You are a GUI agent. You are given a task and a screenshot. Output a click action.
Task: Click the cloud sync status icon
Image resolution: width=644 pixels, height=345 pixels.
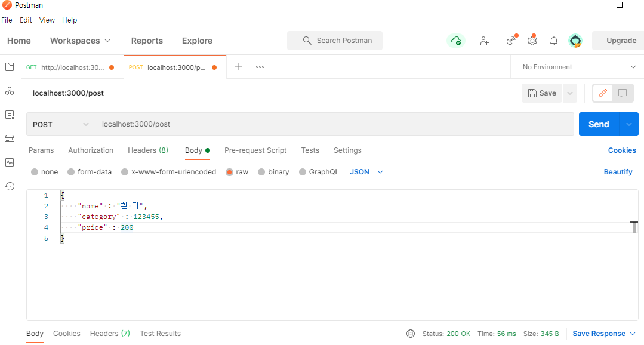click(x=456, y=41)
